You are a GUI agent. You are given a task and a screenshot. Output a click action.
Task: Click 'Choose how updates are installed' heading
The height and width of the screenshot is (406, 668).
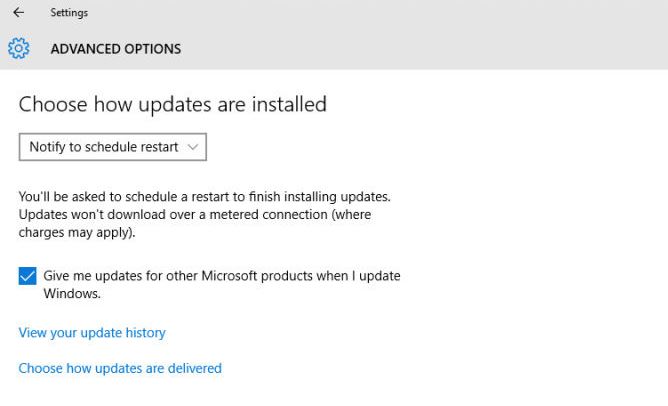173,104
